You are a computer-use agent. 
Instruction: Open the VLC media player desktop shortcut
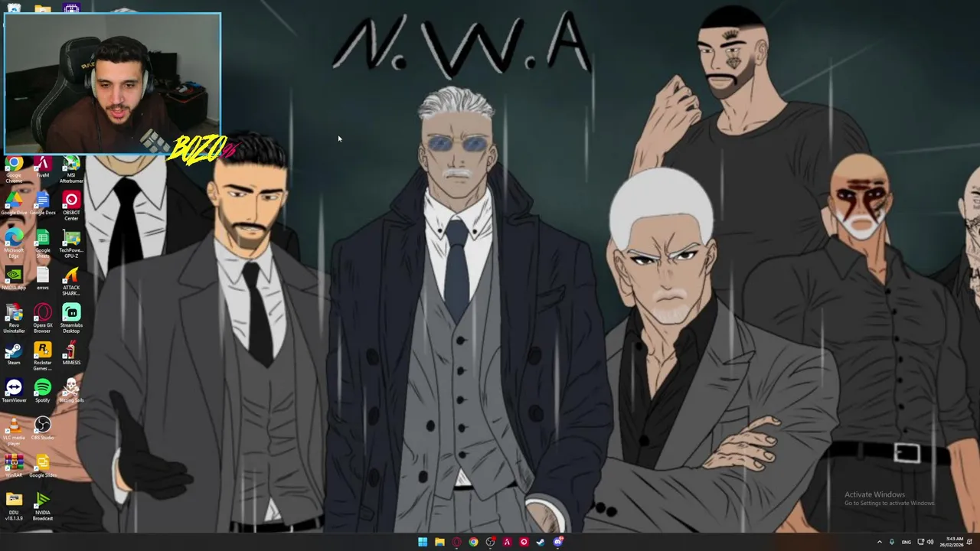[14, 431]
